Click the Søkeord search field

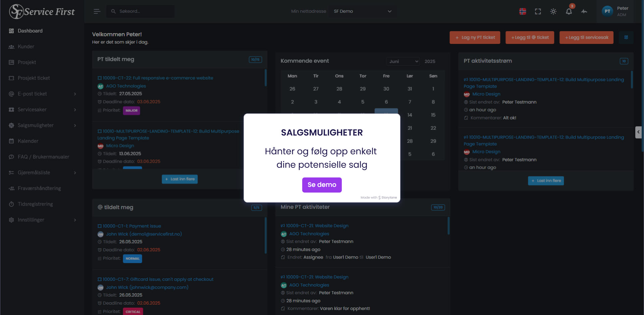coord(141,11)
